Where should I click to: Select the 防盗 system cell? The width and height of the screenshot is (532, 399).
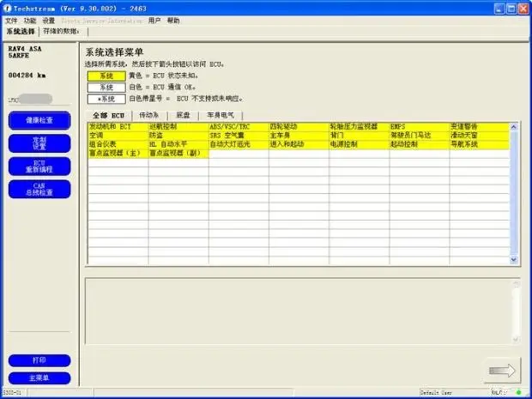(178, 136)
